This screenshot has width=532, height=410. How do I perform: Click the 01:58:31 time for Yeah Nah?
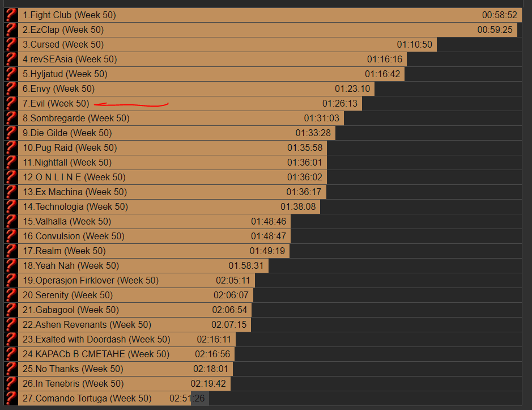pos(246,265)
